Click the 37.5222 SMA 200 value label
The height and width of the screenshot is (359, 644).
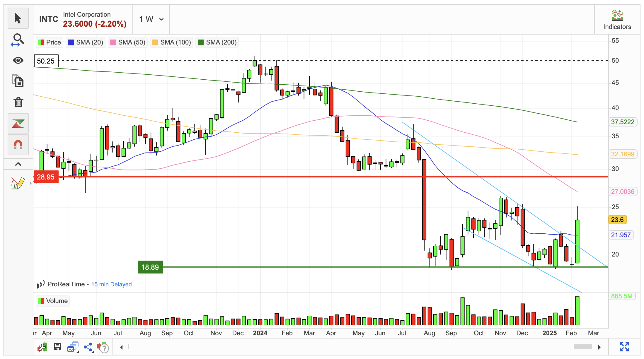(x=623, y=122)
